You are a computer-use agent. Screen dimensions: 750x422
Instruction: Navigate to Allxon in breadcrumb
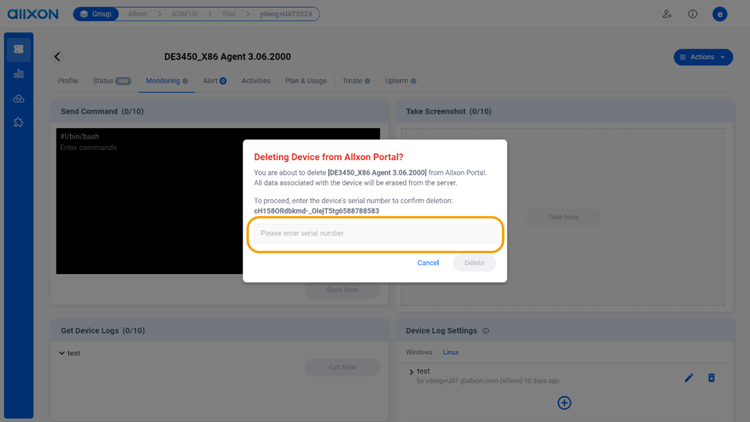tap(138, 14)
